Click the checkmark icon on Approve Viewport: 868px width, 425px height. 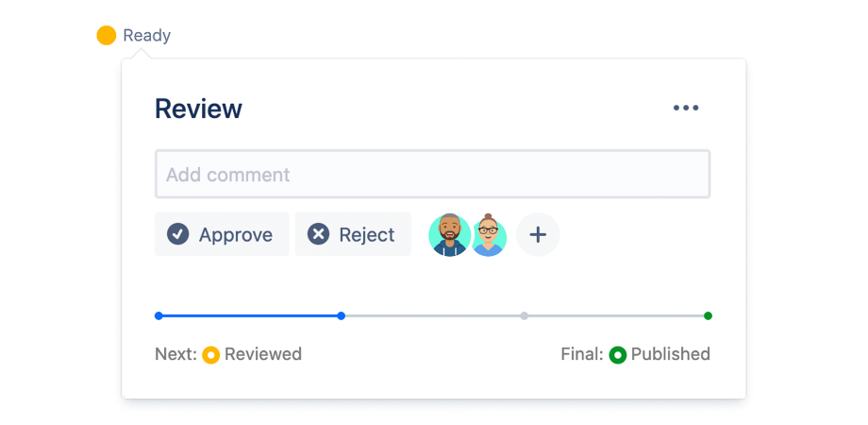point(177,234)
